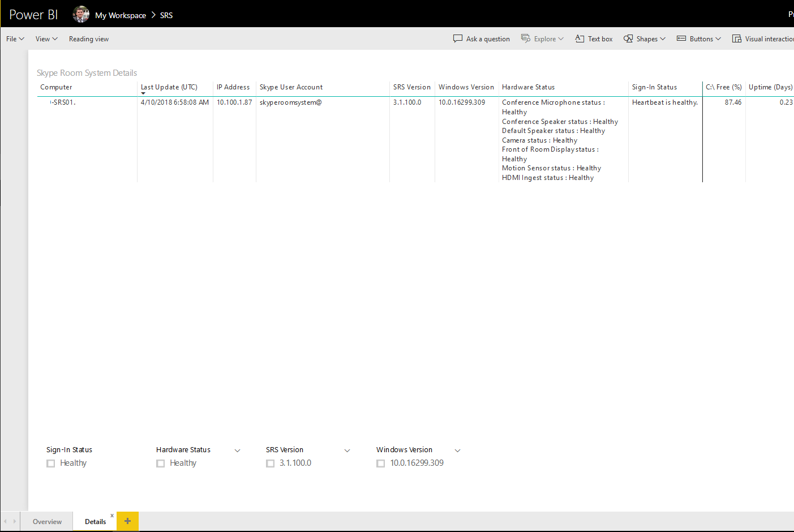Click the Shapes icon
794x532 pixels.
pos(628,38)
